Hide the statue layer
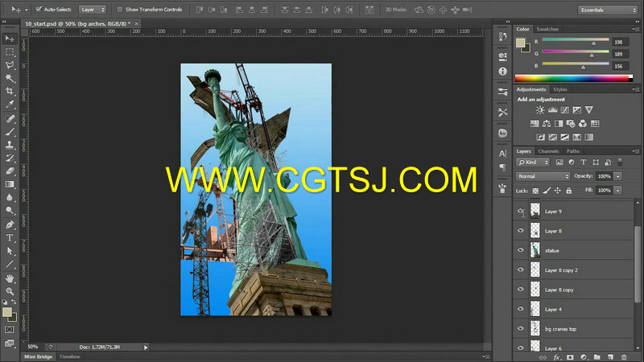Screen dimensions: 644x362 [521, 250]
